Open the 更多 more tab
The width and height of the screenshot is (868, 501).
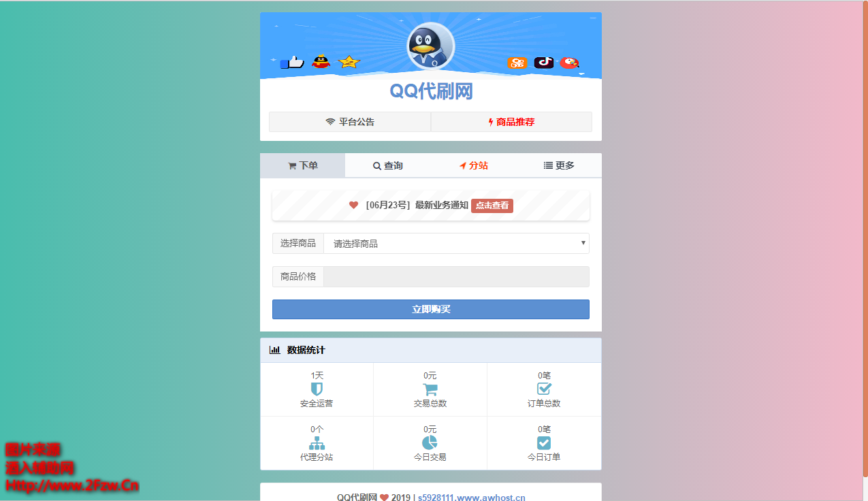pyautogui.click(x=559, y=165)
